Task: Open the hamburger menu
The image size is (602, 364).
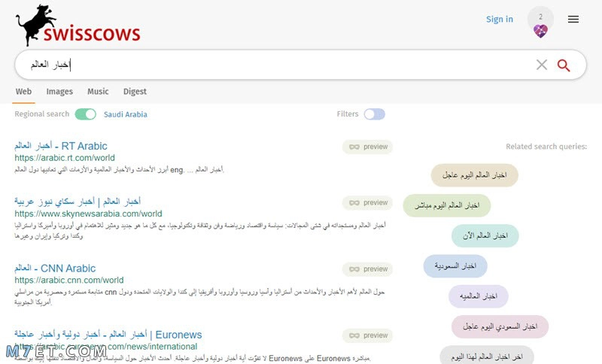Action: click(x=573, y=20)
